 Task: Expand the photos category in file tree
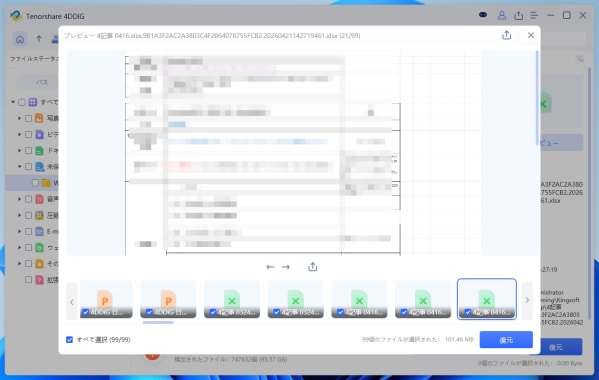point(19,118)
